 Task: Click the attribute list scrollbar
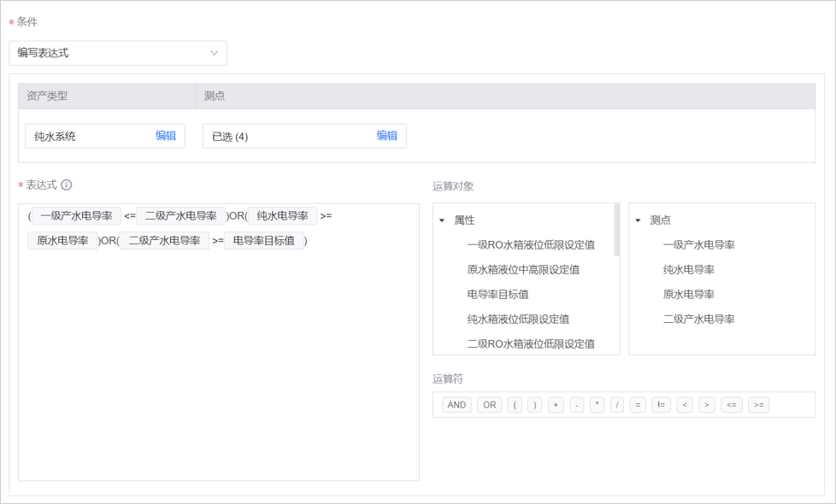pos(617,231)
